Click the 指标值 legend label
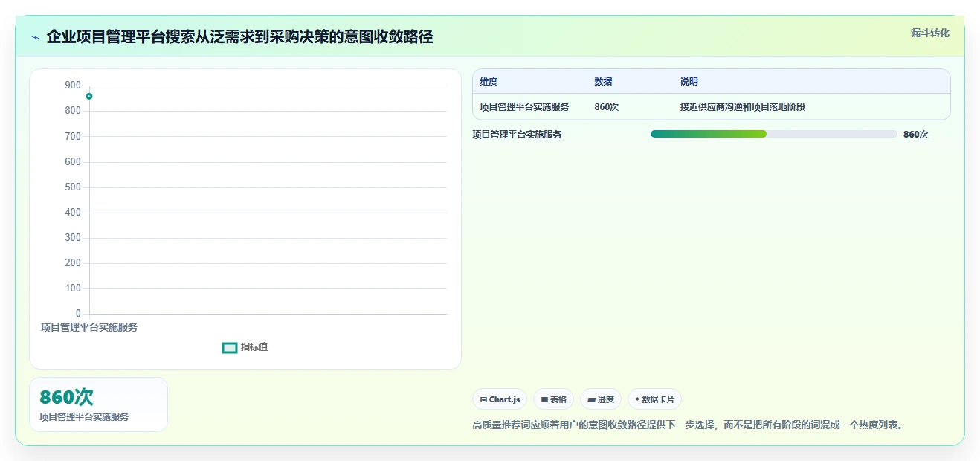This screenshot has height=461, width=980. pyautogui.click(x=254, y=347)
